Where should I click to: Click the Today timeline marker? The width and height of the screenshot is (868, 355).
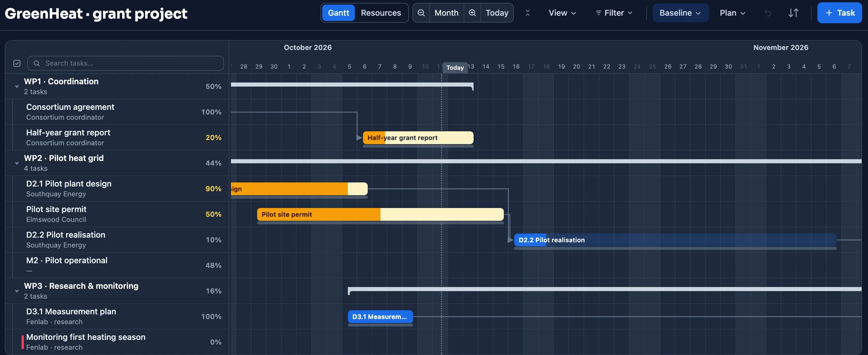(x=455, y=67)
